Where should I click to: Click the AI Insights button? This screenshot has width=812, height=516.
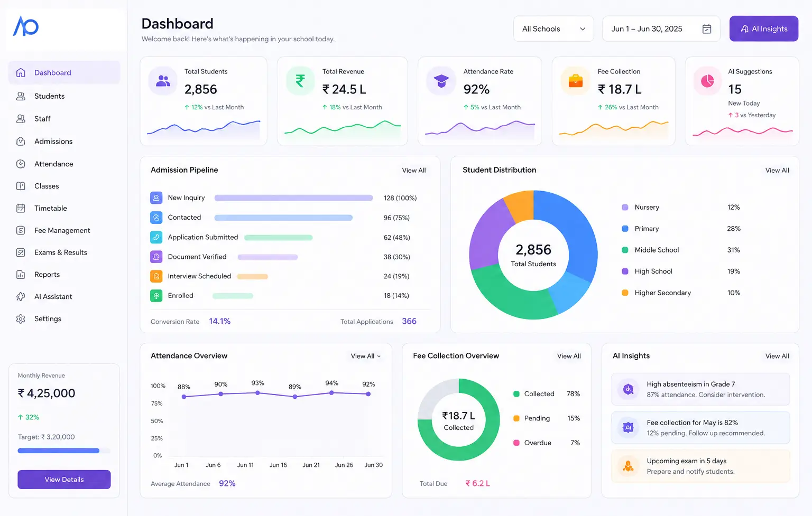[x=764, y=29]
